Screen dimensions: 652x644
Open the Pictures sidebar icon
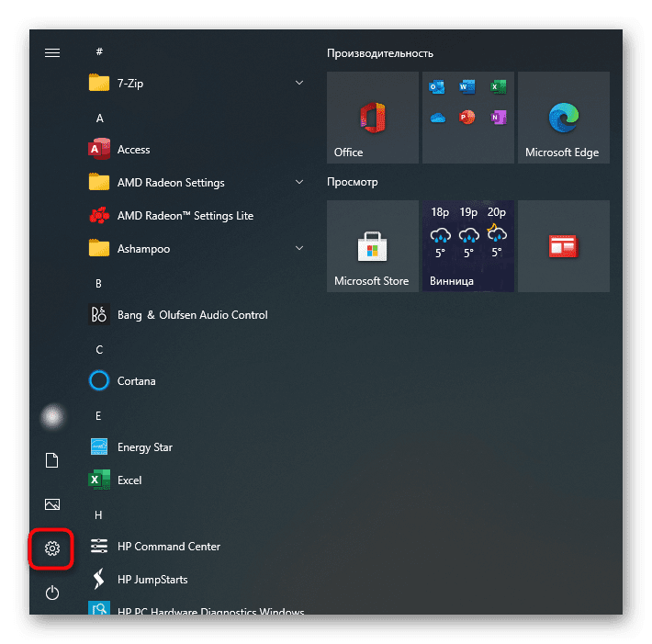click(52, 504)
